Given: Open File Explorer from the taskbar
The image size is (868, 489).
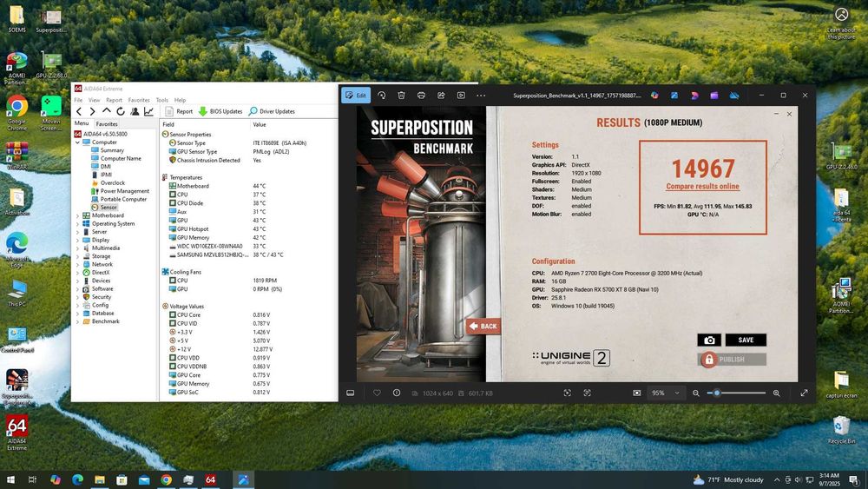Looking at the screenshot, I should (x=100, y=479).
